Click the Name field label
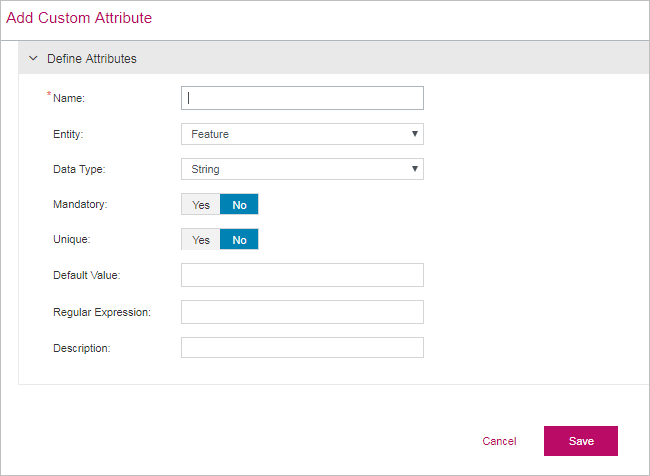This screenshot has height=476, width=650. pos(69,98)
